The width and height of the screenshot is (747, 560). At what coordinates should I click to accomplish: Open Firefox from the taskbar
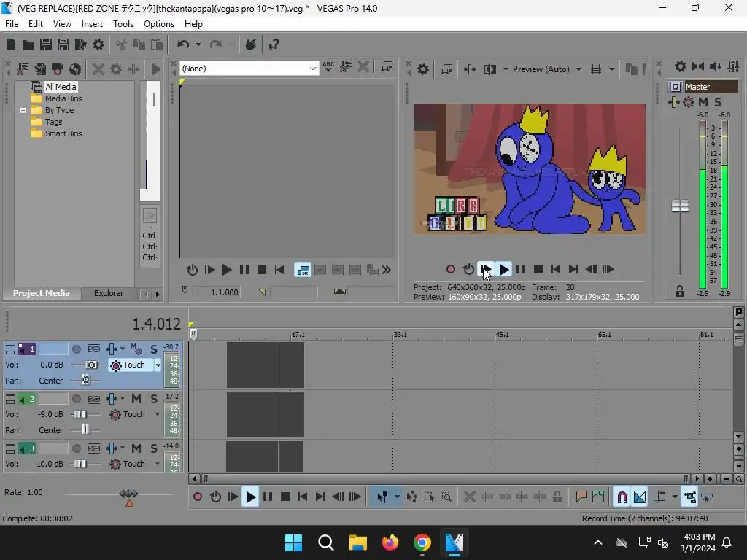pyautogui.click(x=390, y=542)
